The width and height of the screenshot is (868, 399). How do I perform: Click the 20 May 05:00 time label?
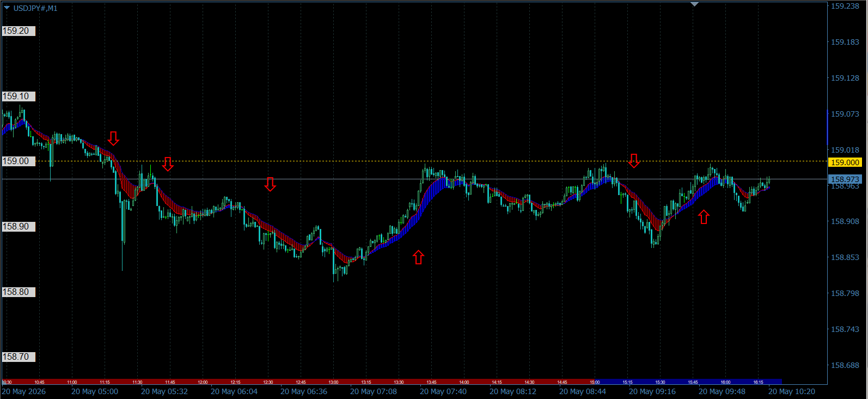tap(95, 391)
